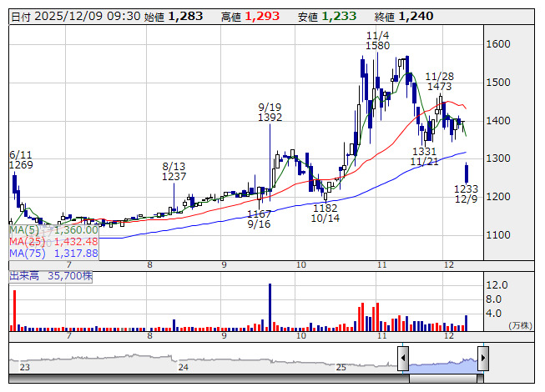Click the right range slider handle arrow

pos(483,358)
